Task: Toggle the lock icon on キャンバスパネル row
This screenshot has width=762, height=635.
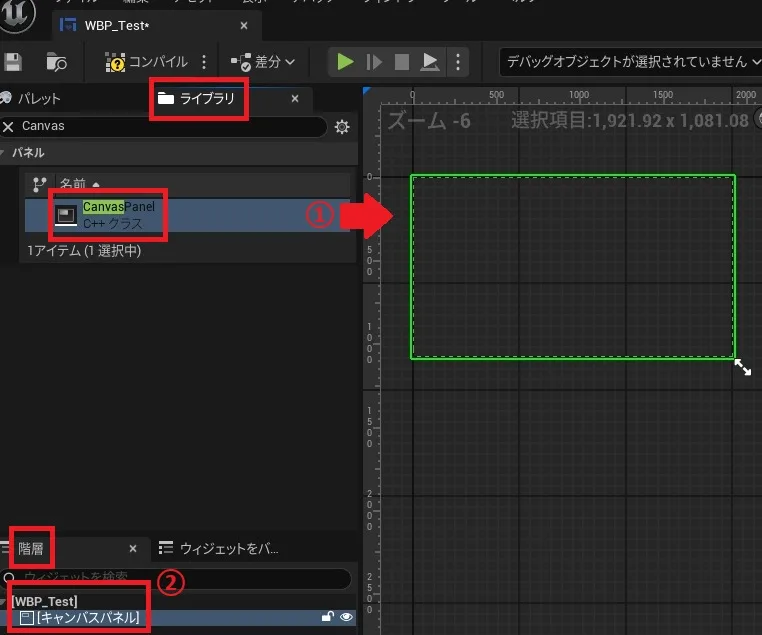Action: pos(327,618)
